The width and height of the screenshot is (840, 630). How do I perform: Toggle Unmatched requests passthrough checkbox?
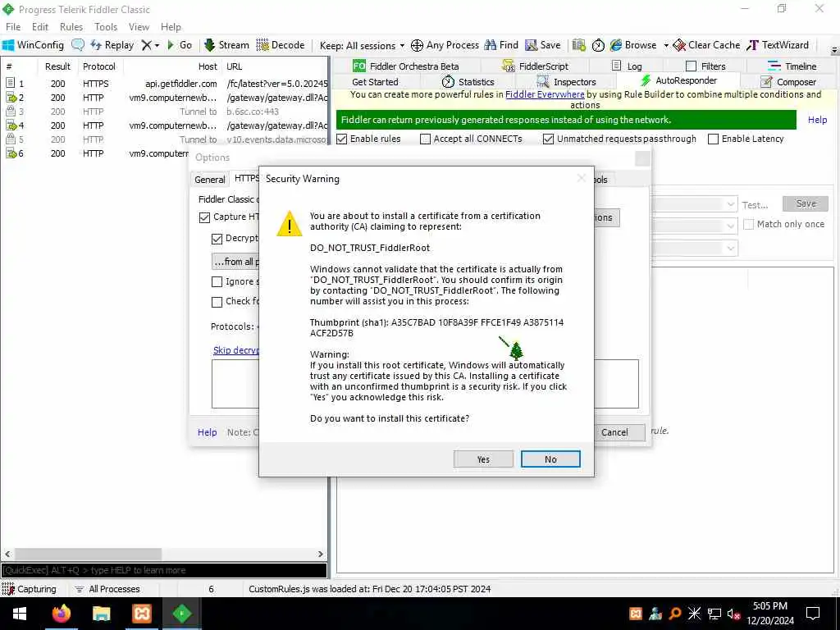click(548, 139)
